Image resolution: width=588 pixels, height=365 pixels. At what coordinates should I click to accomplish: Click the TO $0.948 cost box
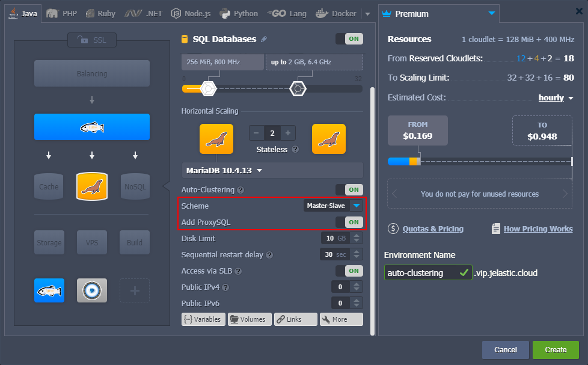[x=542, y=130]
